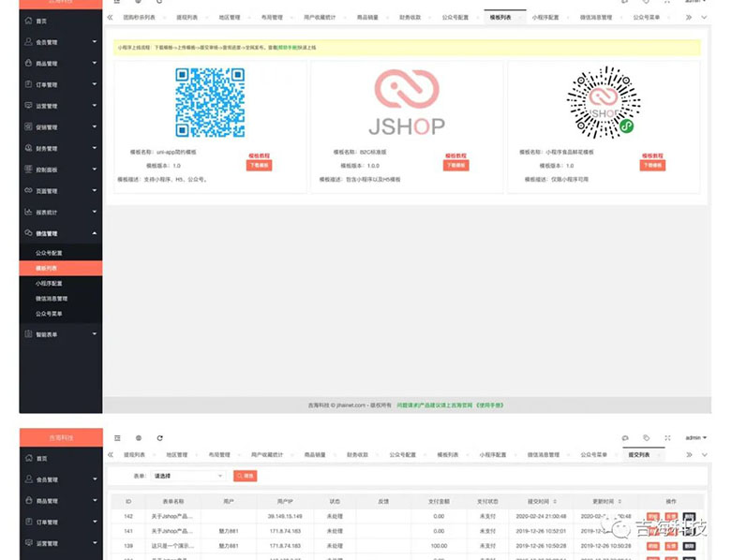
Task: Expand 订单管理 arrow in bottom sidebar
Action: coord(95,522)
